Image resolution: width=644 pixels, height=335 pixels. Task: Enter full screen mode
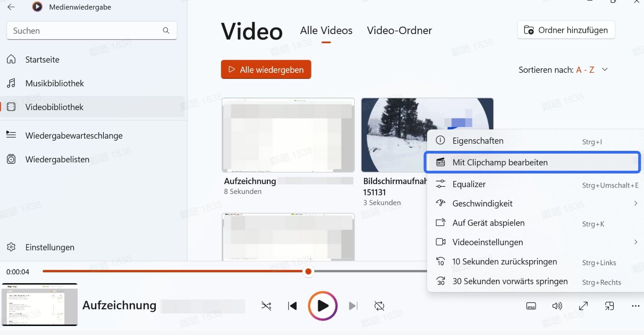[x=583, y=306]
